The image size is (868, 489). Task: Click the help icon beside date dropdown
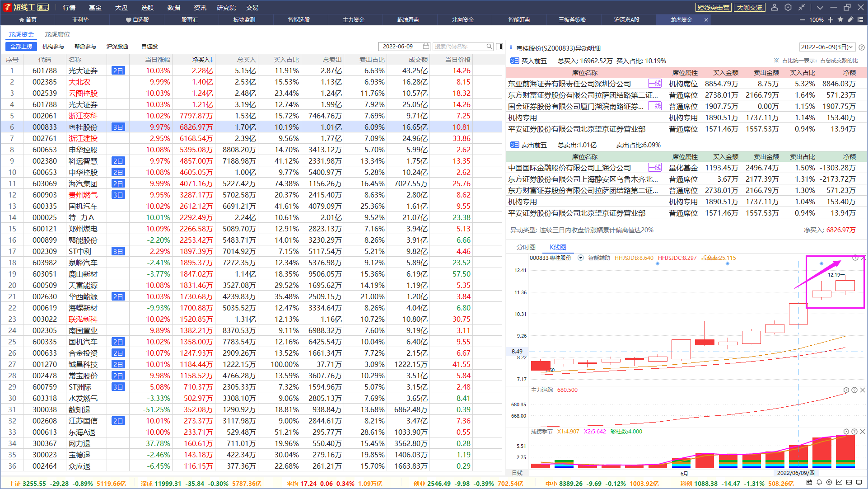862,47
